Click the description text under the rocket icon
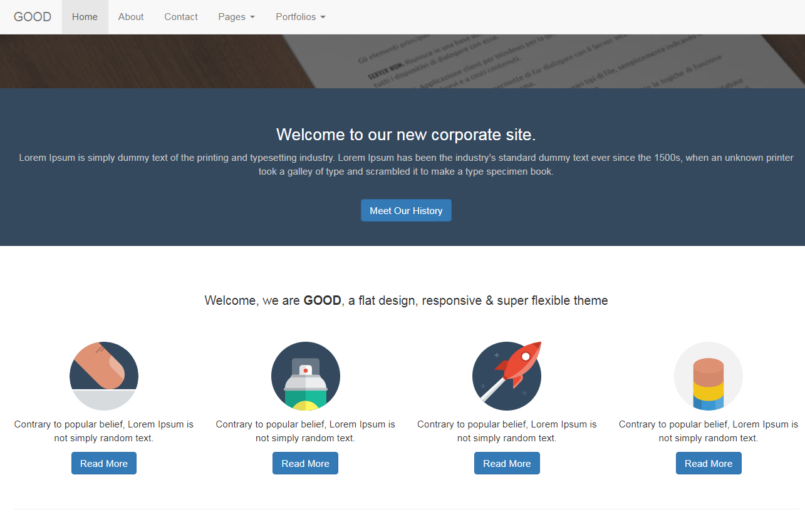The width and height of the screenshot is (805, 532). pos(507,431)
